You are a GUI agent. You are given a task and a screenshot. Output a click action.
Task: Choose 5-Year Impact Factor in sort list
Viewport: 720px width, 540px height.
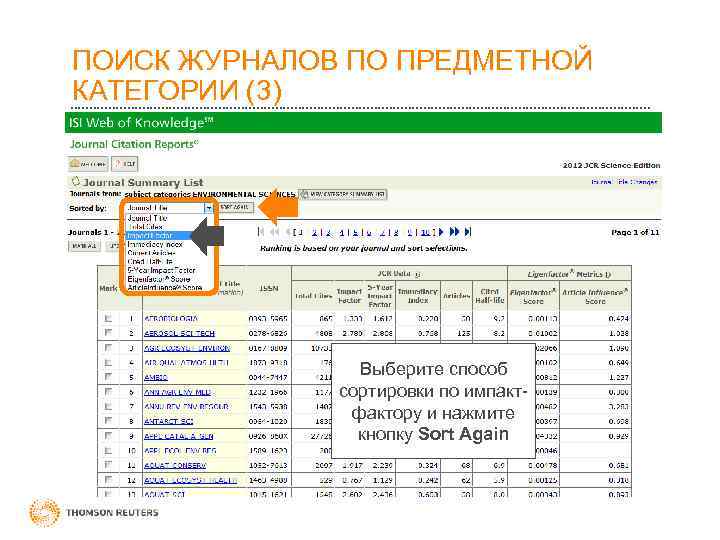(x=161, y=270)
